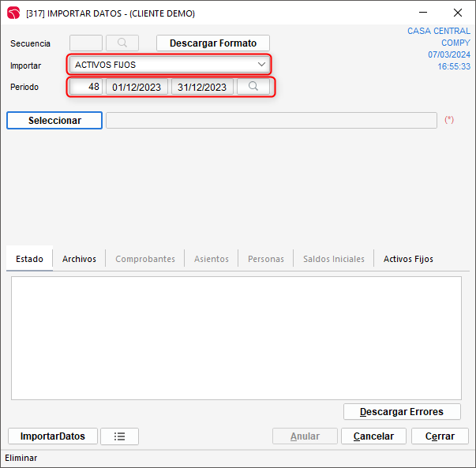Click the Seleccionar button
This screenshot has width=476, height=468.
(x=54, y=121)
